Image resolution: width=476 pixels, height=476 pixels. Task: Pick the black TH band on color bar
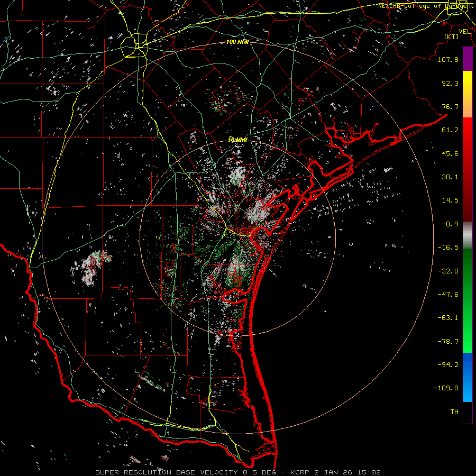pos(467,412)
